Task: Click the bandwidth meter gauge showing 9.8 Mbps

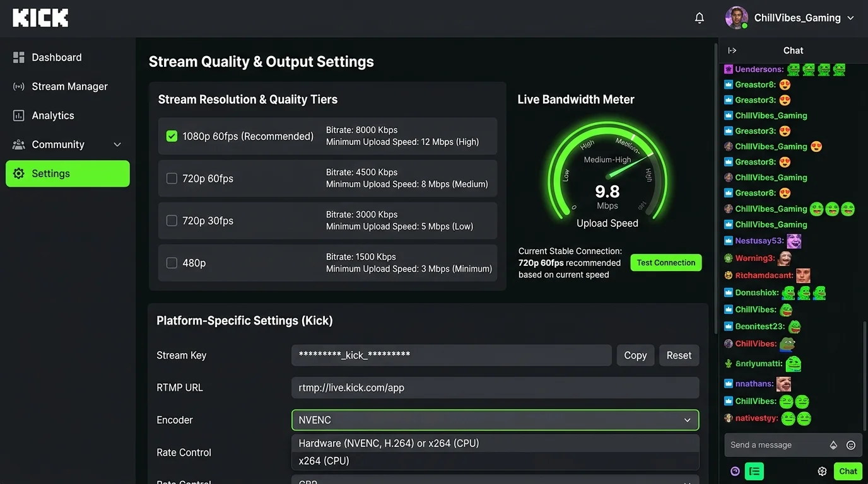Action: tap(607, 171)
